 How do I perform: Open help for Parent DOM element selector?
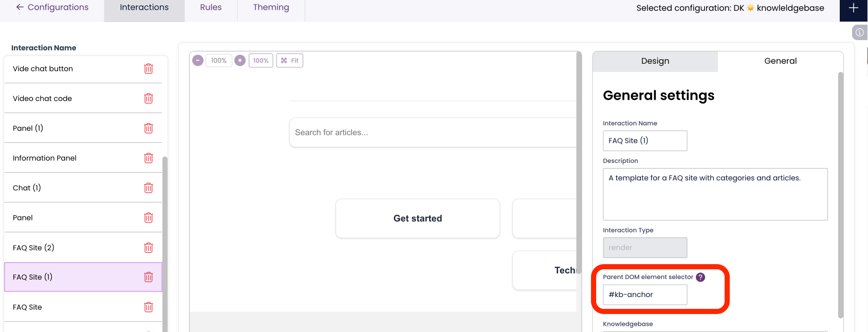pos(700,277)
